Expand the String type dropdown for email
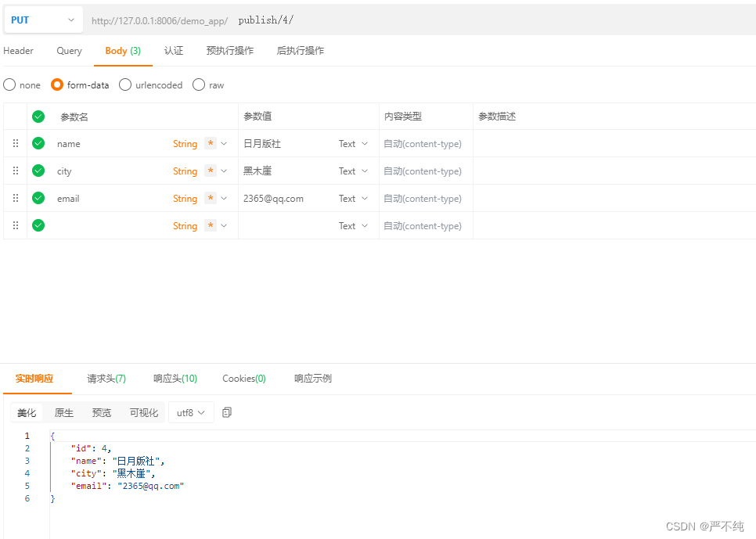756x539 pixels. click(224, 199)
